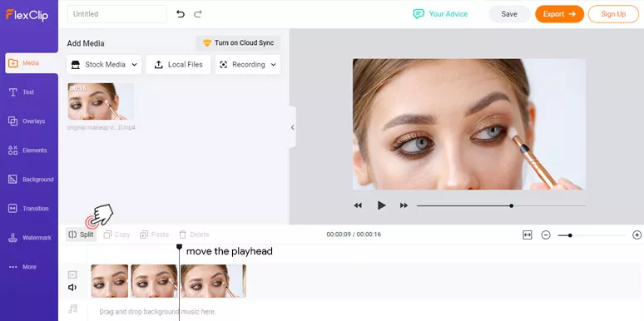
Task: Open Your Advice feedback link
Action: click(x=440, y=14)
